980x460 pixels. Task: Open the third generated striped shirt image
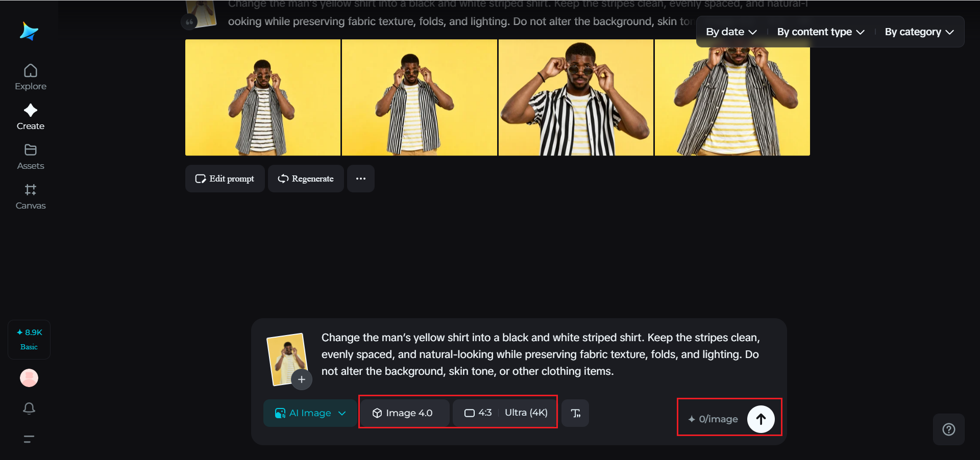(576, 97)
